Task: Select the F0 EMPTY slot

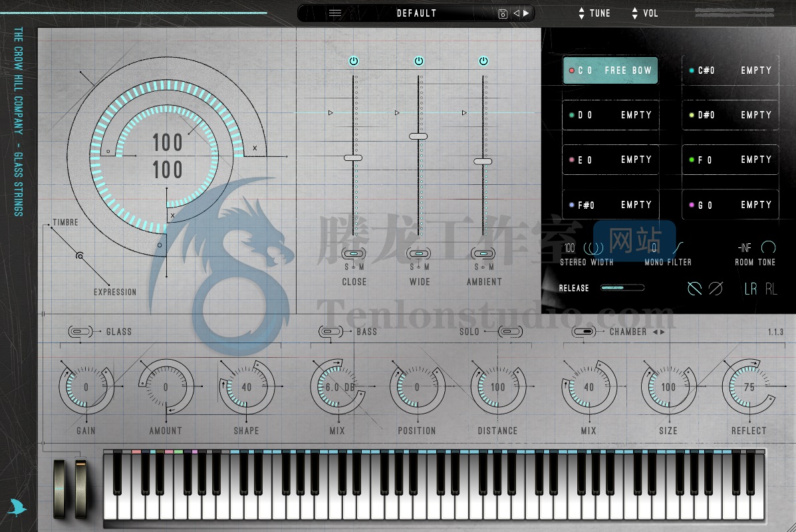Action: (730, 160)
